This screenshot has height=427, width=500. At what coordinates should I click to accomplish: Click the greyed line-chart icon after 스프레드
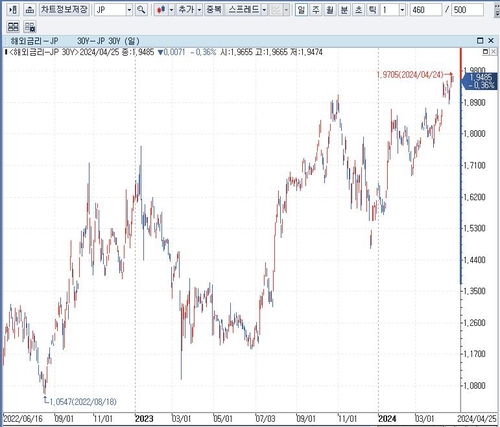(276, 10)
